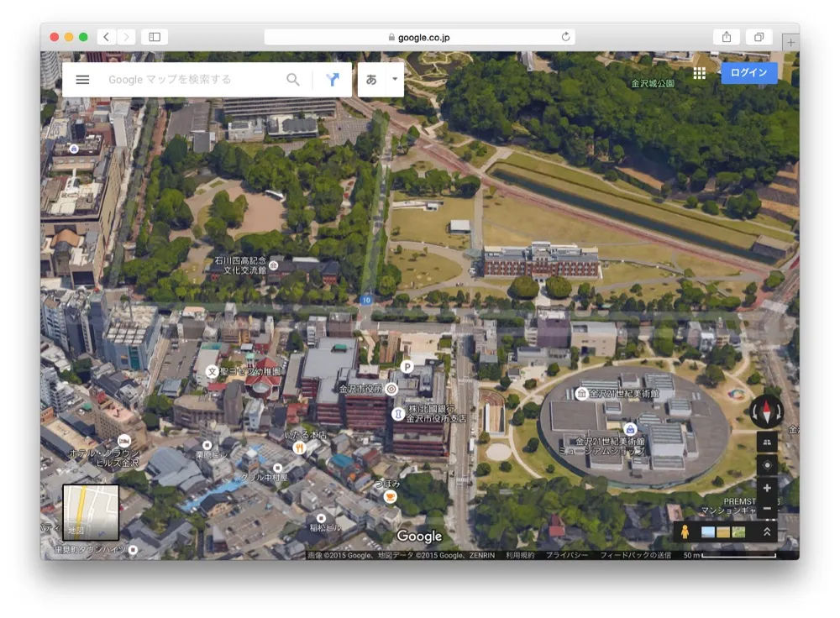840x618 pixels.
Task: Open the directions icon in the search bar
Action: pos(333,79)
